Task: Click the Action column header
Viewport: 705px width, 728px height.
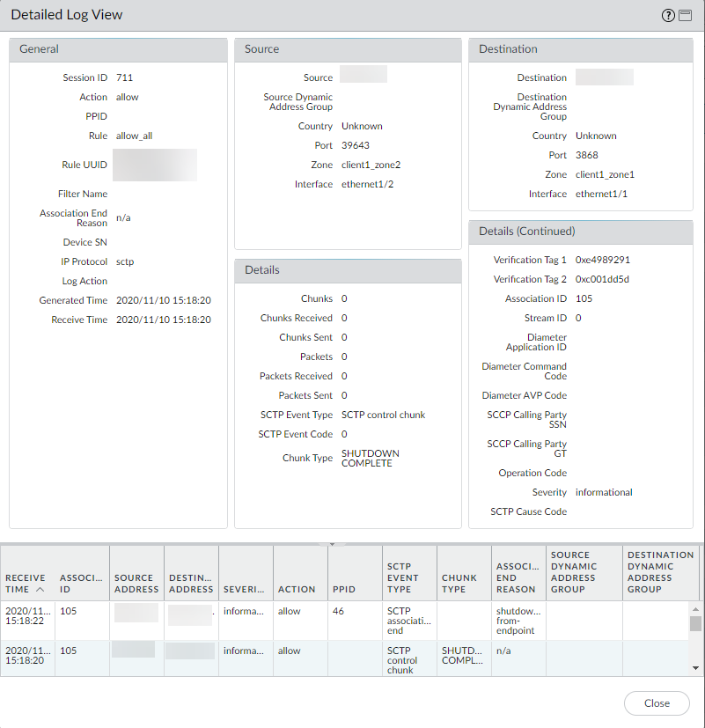Action: pyautogui.click(x=297, y=589)
